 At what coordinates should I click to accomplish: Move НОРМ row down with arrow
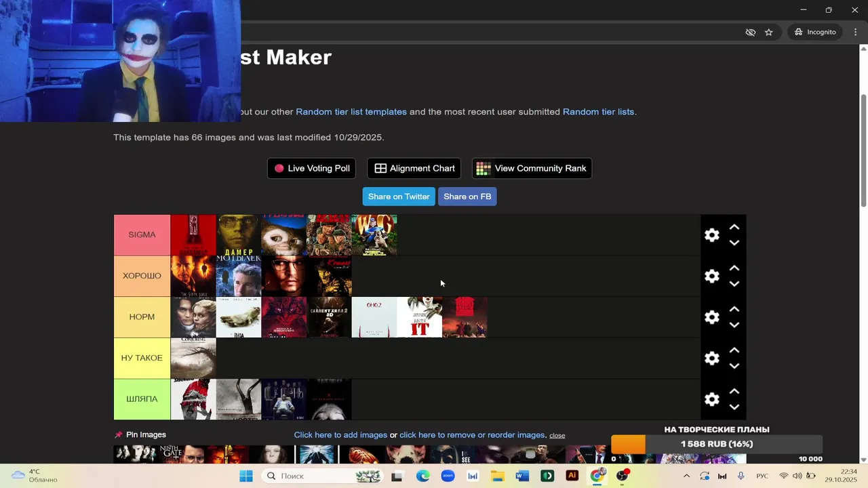(x=734, y=325)
